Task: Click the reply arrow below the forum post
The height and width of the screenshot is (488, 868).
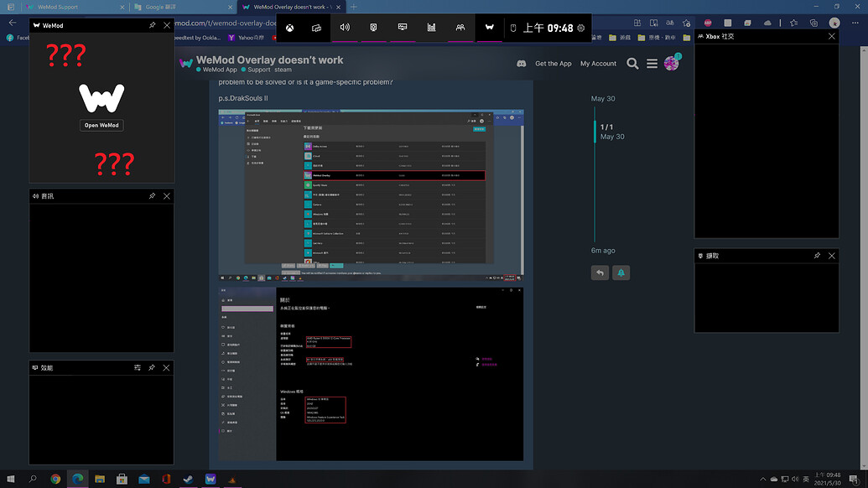Action: click(600, 273)
